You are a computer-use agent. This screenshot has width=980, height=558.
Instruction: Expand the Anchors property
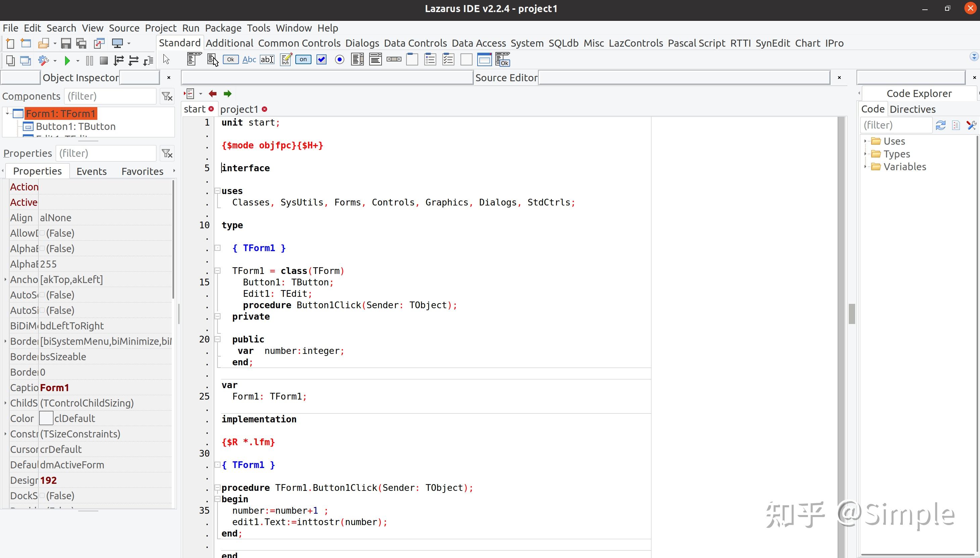coord(5,279)
